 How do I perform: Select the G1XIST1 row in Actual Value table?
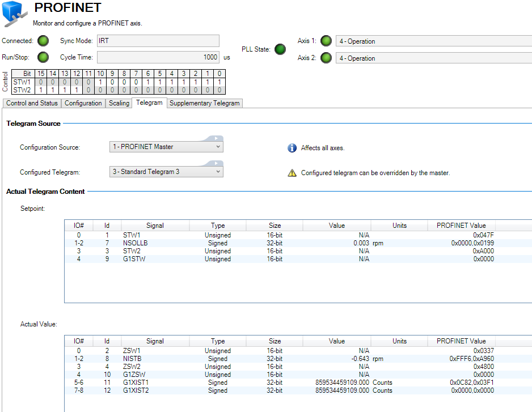(298, 383)
